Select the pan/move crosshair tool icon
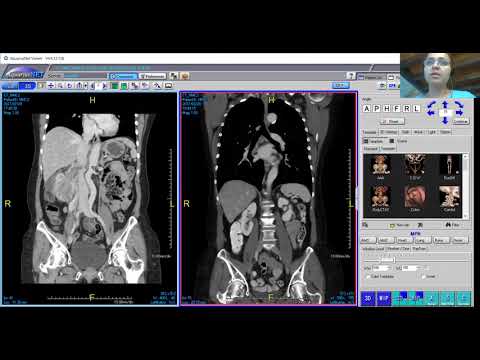This screenshot has height=360, width=480. click(x=51, y=86)
